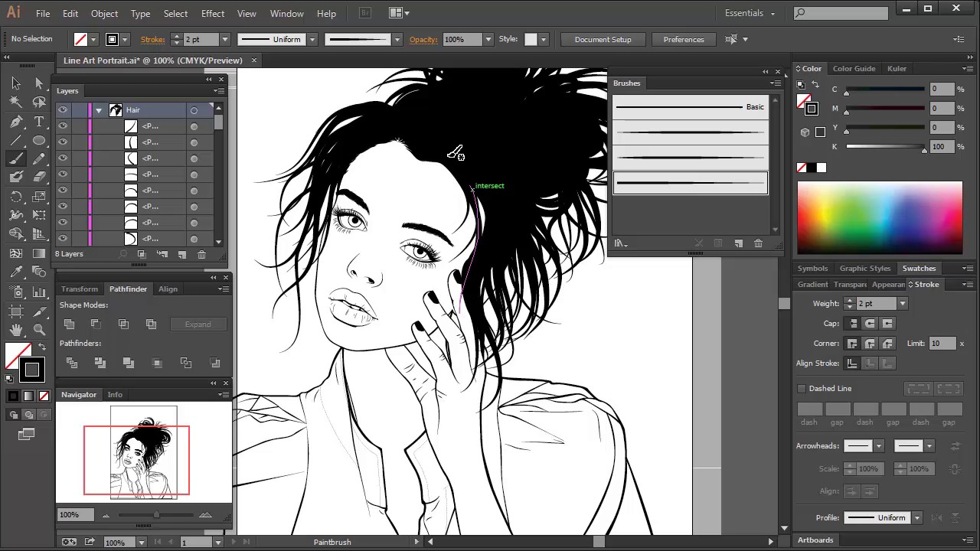Viewport: 980px width, 551px height.
Task: Select the Hand tool
Action: pos(16,330)
